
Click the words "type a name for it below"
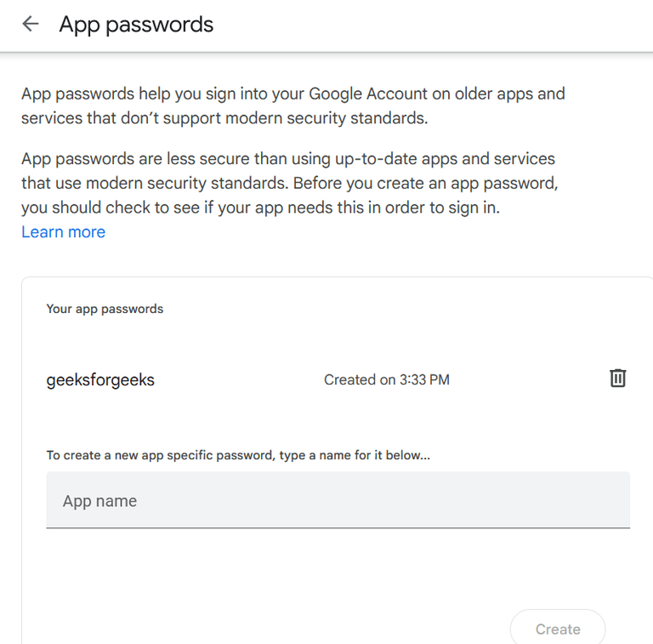click(355, 455)
